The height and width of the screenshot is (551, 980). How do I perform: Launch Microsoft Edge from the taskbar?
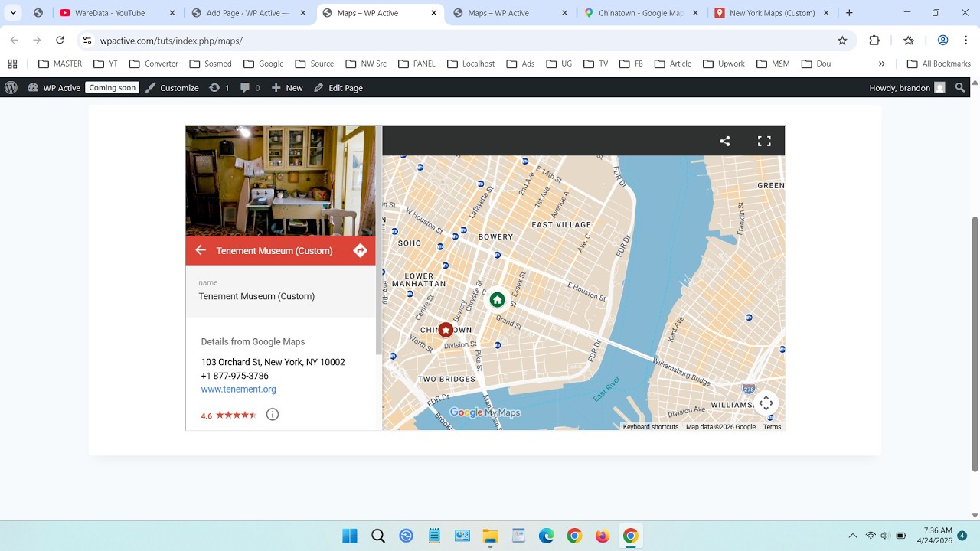coord(546,536)
